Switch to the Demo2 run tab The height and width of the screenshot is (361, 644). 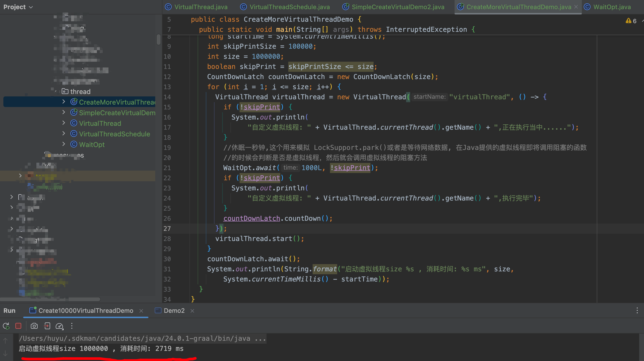pyautogui.click(x=174, y=310)
